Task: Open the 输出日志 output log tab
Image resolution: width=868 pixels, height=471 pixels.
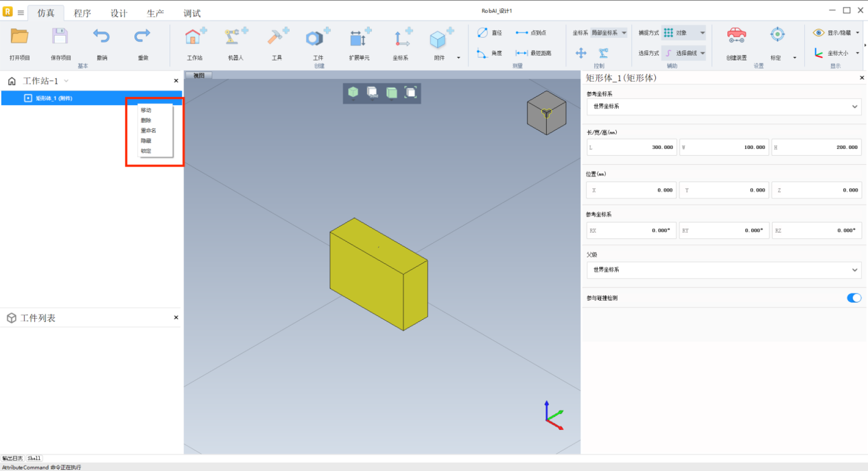Action: pyautogui.click(x=12, y=458)
